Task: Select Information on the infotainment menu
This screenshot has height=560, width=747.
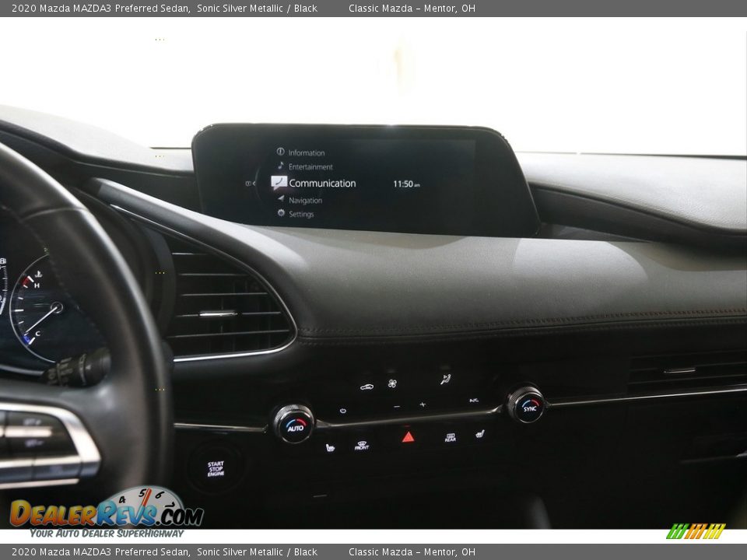Action: pyautogui.click(x=306, y=152)
